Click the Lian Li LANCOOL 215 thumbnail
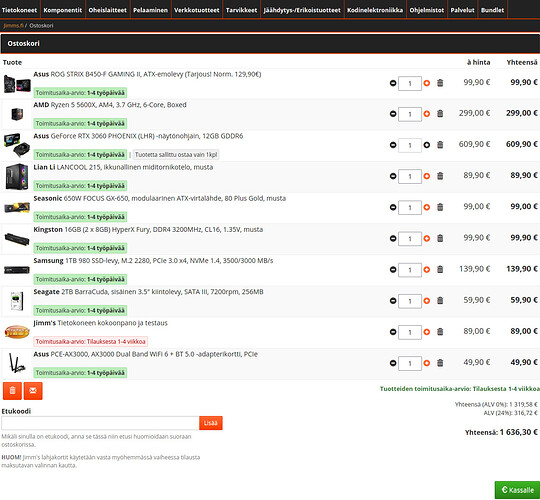The width and height of the screenshot is (540, 500). coord(17,176)
